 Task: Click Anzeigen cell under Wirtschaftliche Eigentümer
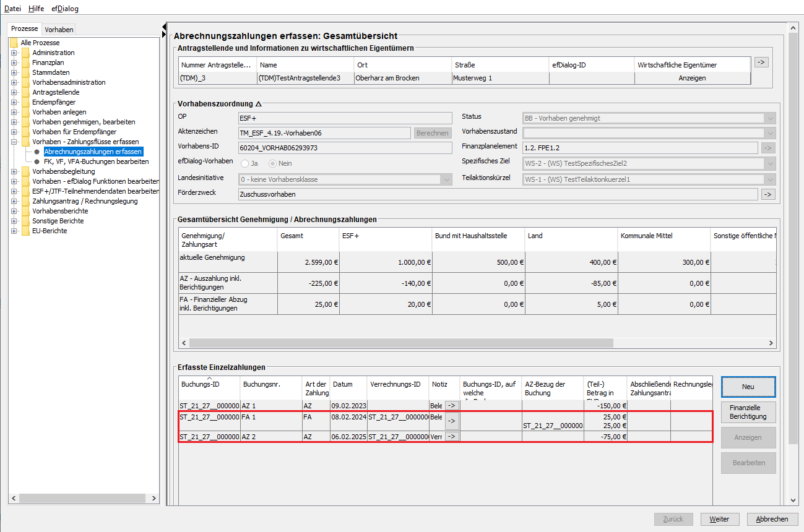pyautogui.click(x=692, y=78)
